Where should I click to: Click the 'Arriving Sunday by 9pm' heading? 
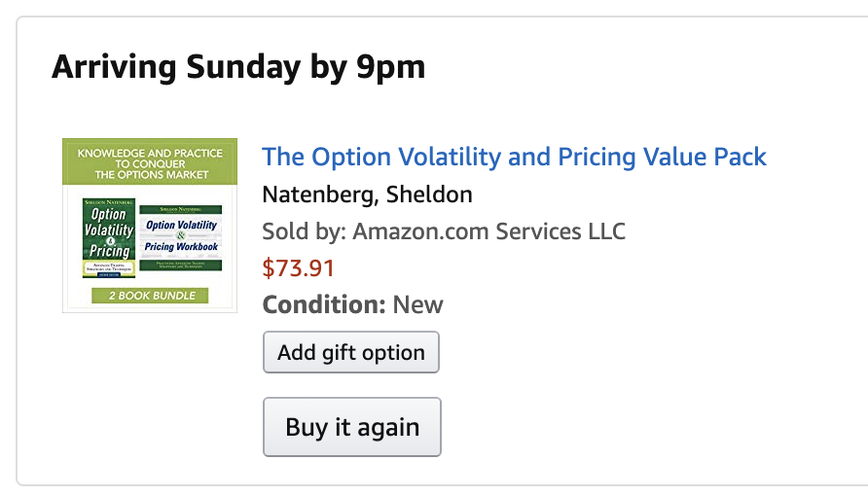point(238,68)
